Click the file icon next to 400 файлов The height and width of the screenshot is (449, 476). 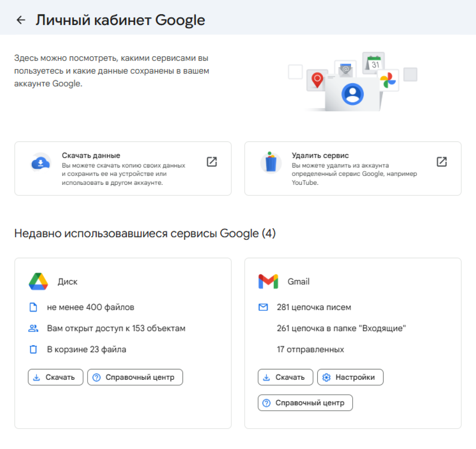33,307
